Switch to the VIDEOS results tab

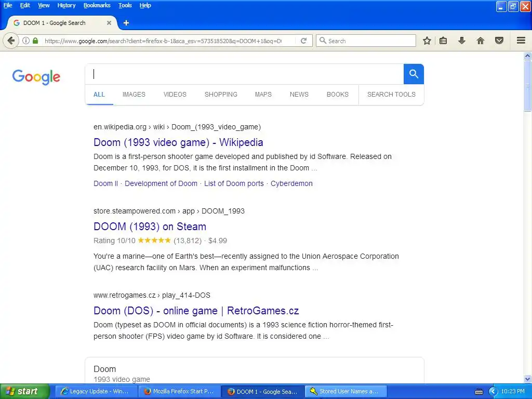(175, 95)
